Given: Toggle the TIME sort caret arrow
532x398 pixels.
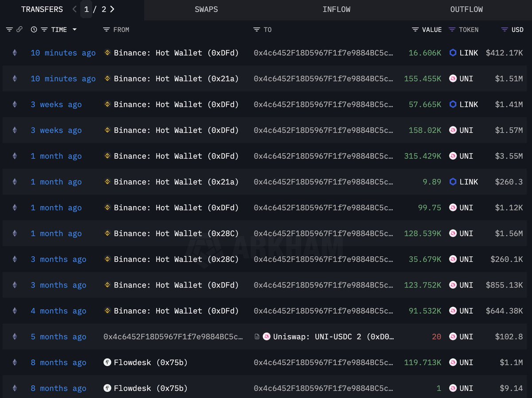Looking at the screenshot, I should click(74, 30).
